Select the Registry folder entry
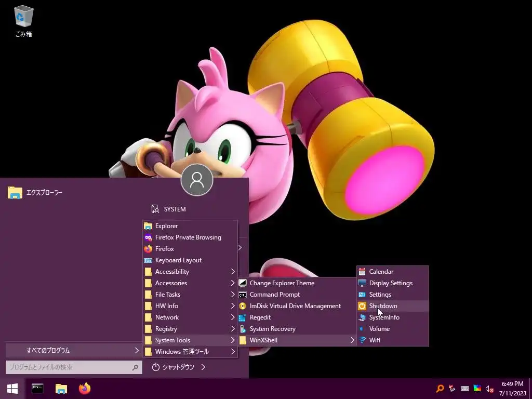Image resolution: width=532 pixels, height=399 pixels. [x=190, y=329]
